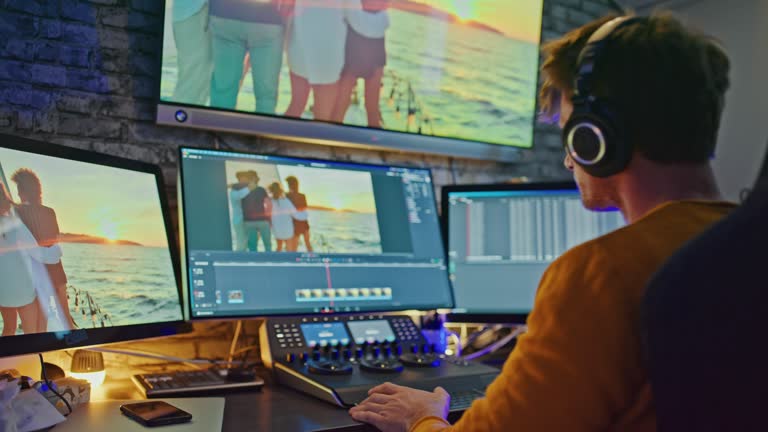This screenshot has height=432, width=768.
Task: Toggle the third track header icon
Action: point(198,295)
